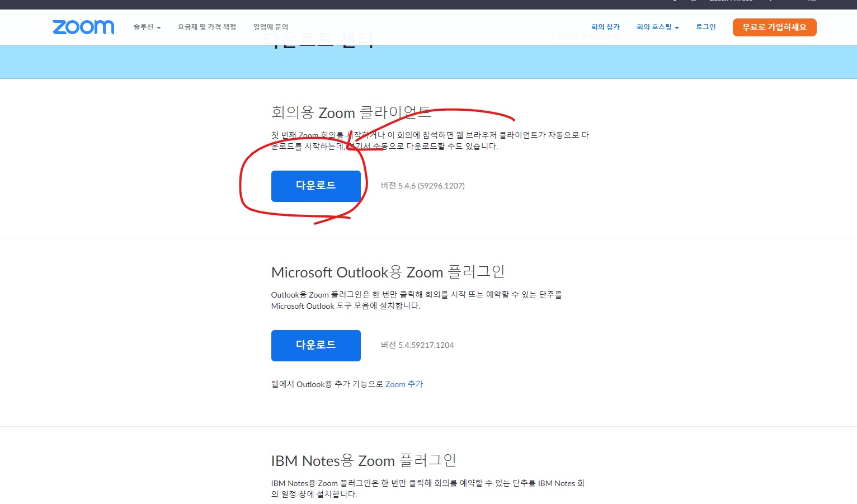
Task: Expand the 회의 호스팅 dropdown
Action: coord(658,27)
